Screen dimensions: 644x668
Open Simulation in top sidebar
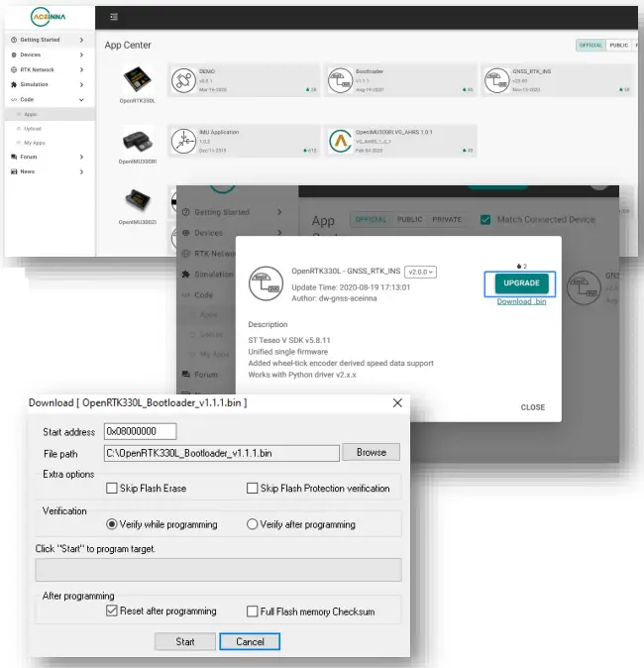(34, 84)
